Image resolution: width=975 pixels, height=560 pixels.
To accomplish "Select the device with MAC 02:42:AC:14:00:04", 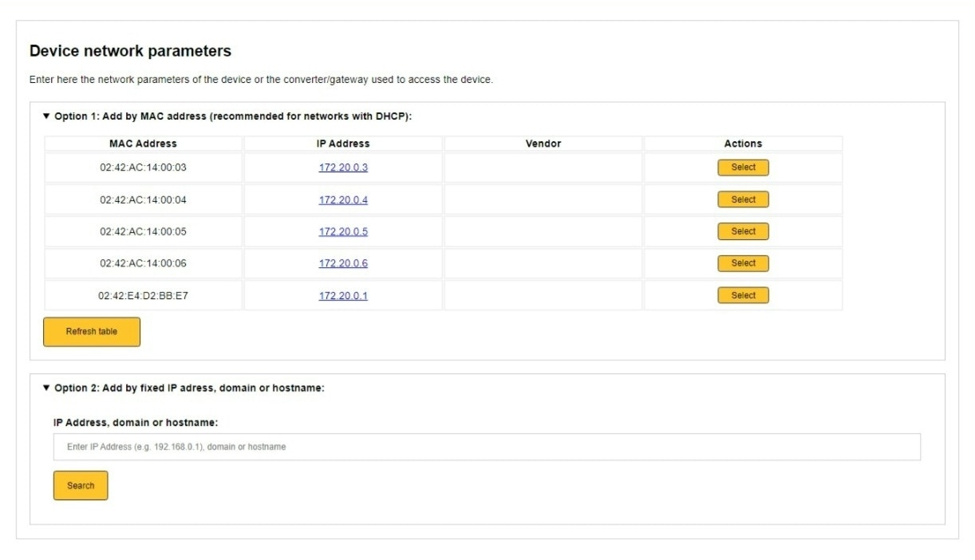I will coord(743,200).
